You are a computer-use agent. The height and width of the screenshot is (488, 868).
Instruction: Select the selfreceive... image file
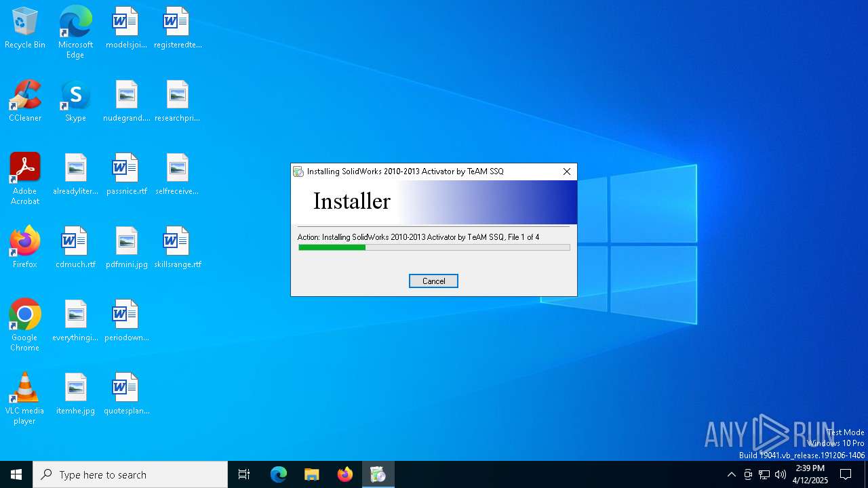point(178,174)
